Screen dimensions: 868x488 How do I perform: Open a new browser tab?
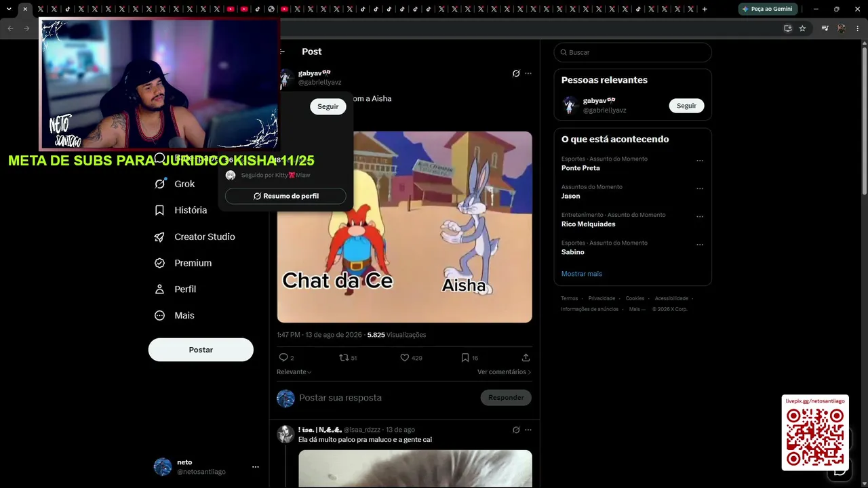tap(705, 9)
